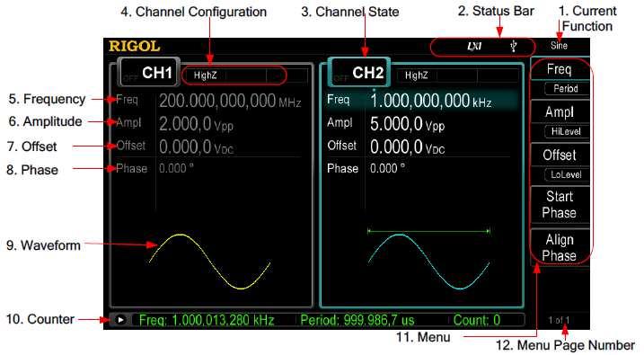Click the CH2 Offset label
This screenshot has height=355, width=644.
342,146
